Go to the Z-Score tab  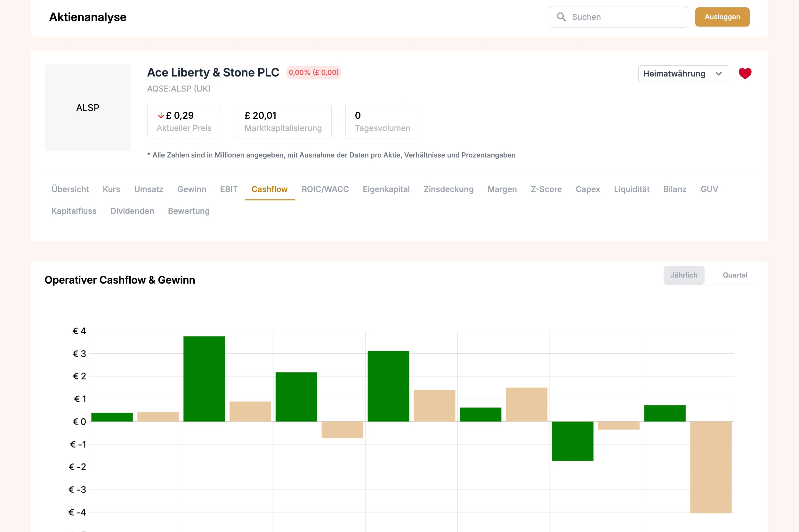click(x=546, y=189)
